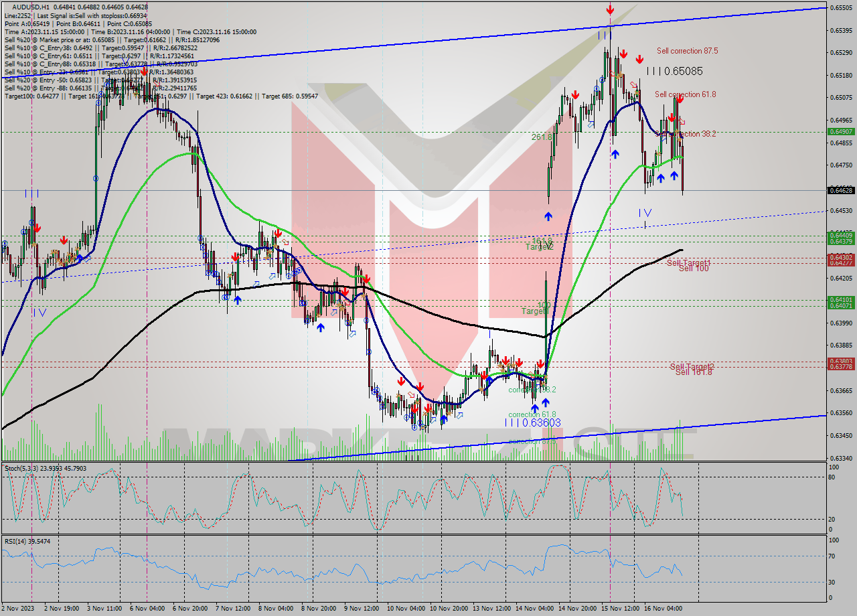
Task: Click the green '161.8 Target2' label
Action: 540,243
